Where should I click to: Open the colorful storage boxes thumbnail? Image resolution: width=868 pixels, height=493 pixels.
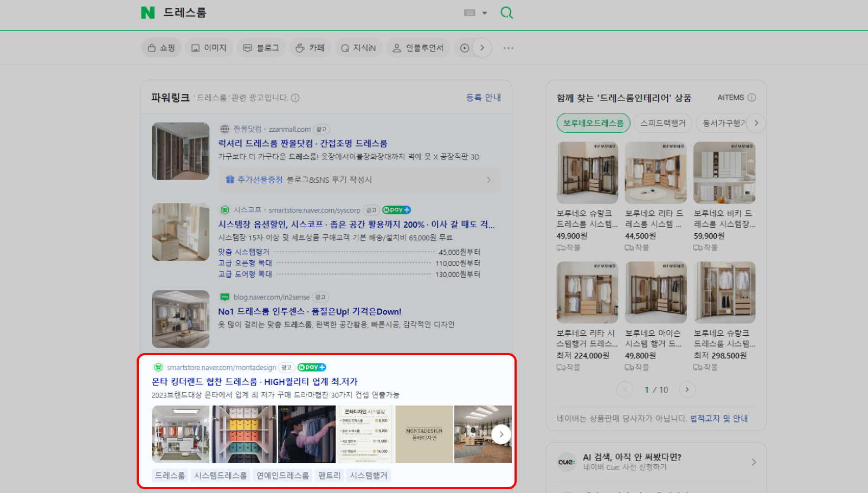point(243,434)
